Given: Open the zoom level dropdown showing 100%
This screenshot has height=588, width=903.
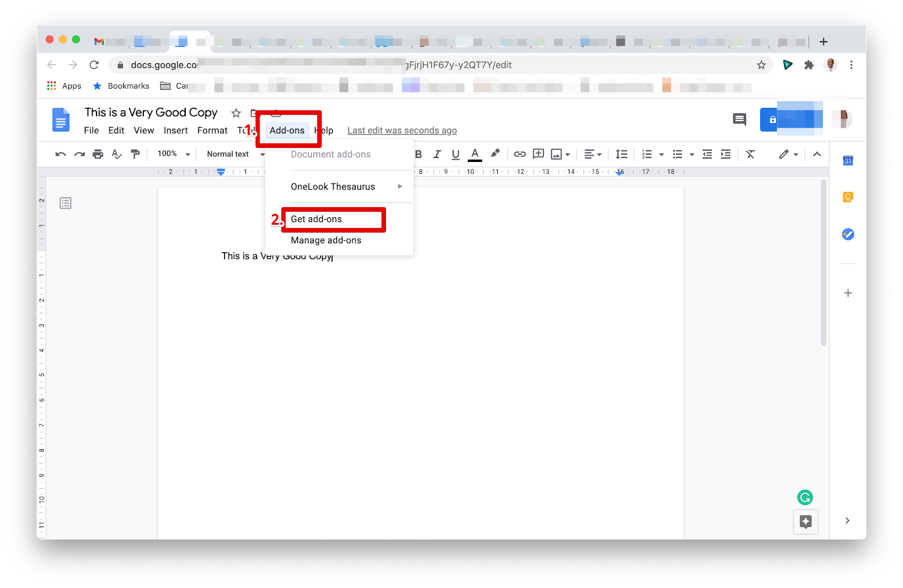Looking at the screenshot, I should (x=172, y=153).
